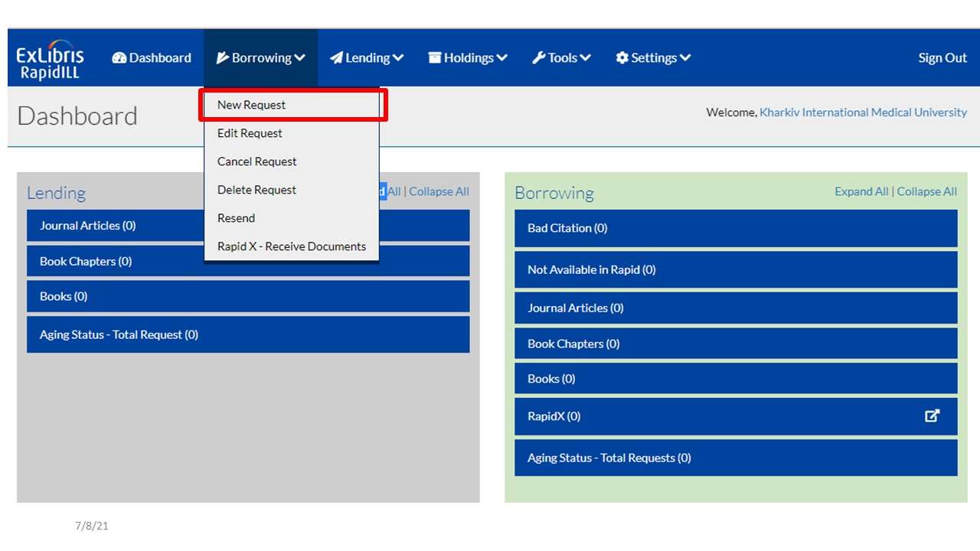The image size is (980, 551).
Task: Sign Out of RapidILL
Action: click(x=942, y=58)
